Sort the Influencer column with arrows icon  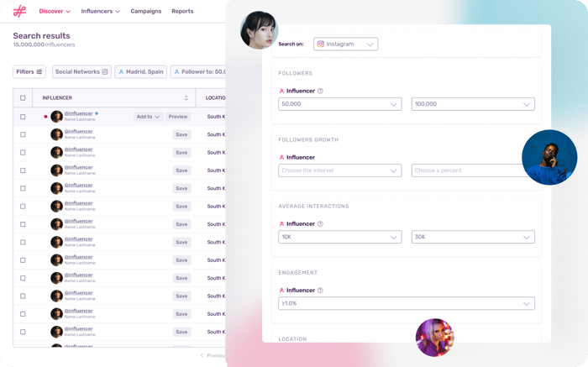click(186, 98)
